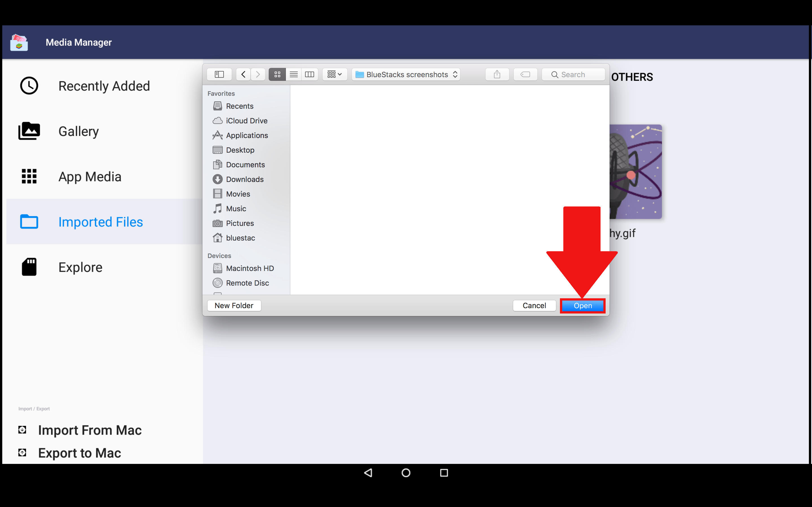Switch to the App Media section
The height and width of the screenshot is (507, 812).
click(90, 176)
